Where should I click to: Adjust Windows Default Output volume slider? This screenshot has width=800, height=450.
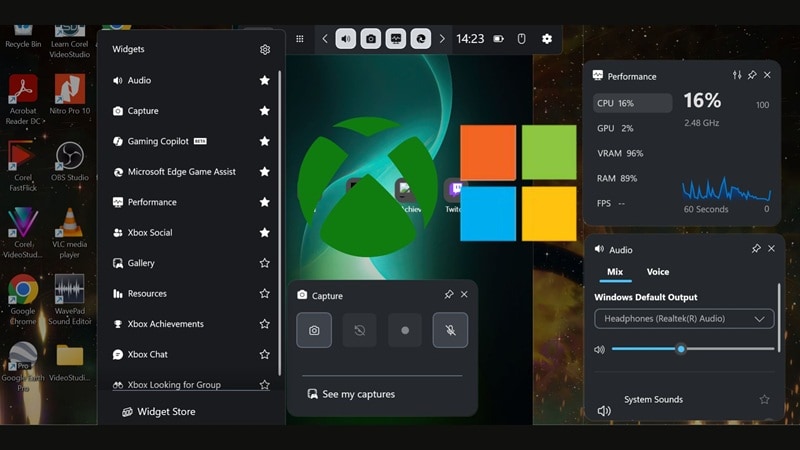coord(693,349)
